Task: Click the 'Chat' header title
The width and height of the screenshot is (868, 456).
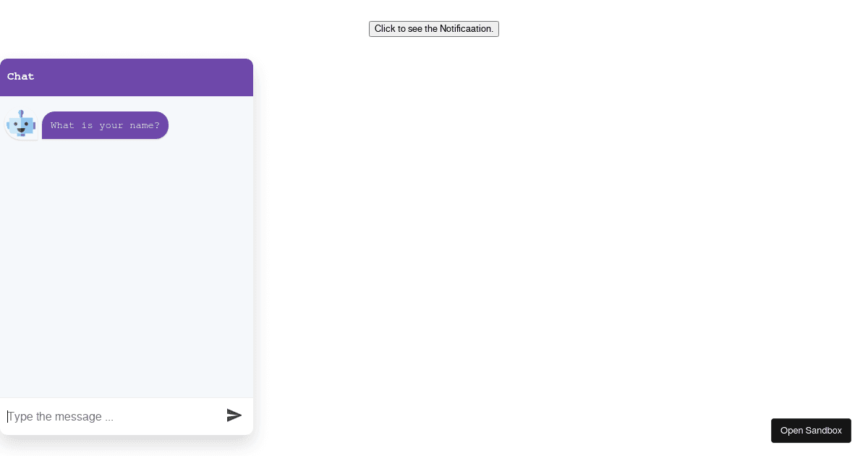Action: pos(21,77)
